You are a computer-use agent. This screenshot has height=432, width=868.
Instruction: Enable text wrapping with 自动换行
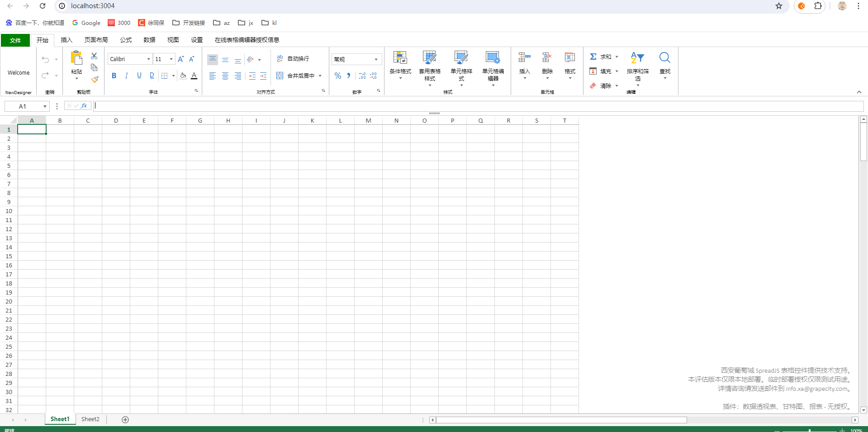click(293, 59)
